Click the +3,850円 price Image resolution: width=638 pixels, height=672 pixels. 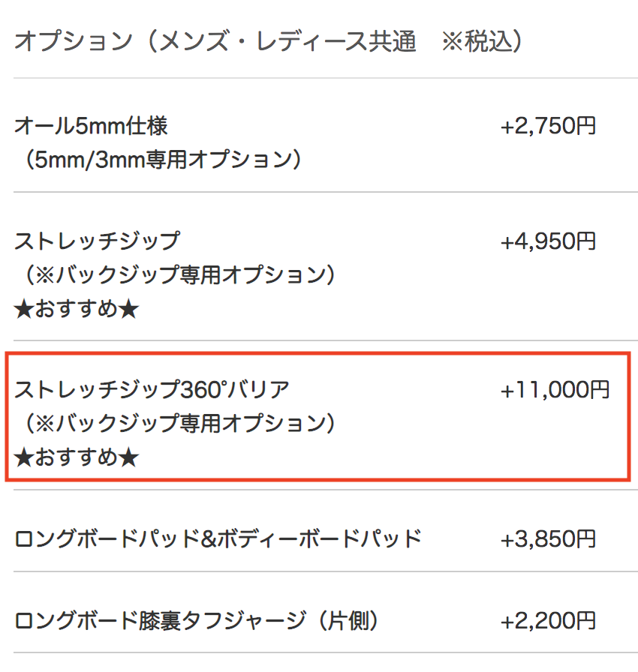coord(548,538)
